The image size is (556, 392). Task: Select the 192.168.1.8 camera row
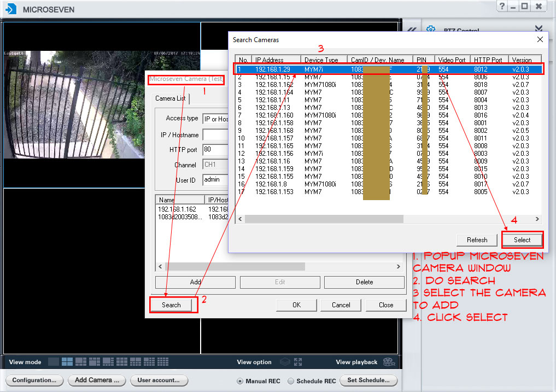(389, 184)
